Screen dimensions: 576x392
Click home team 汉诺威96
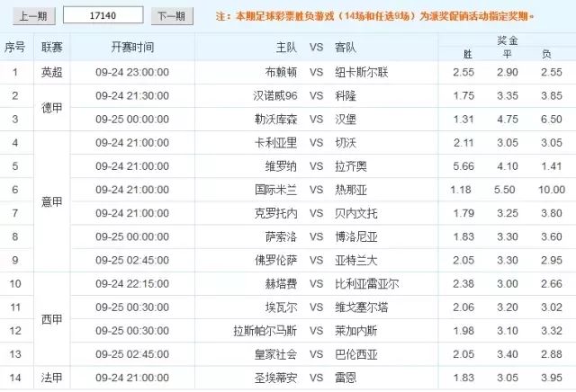275,96
